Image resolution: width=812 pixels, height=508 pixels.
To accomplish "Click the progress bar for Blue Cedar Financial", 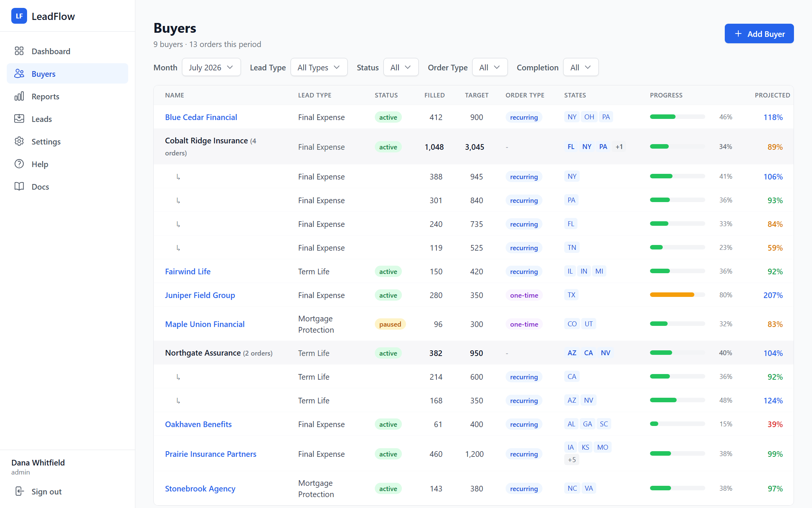I will 677,117.
